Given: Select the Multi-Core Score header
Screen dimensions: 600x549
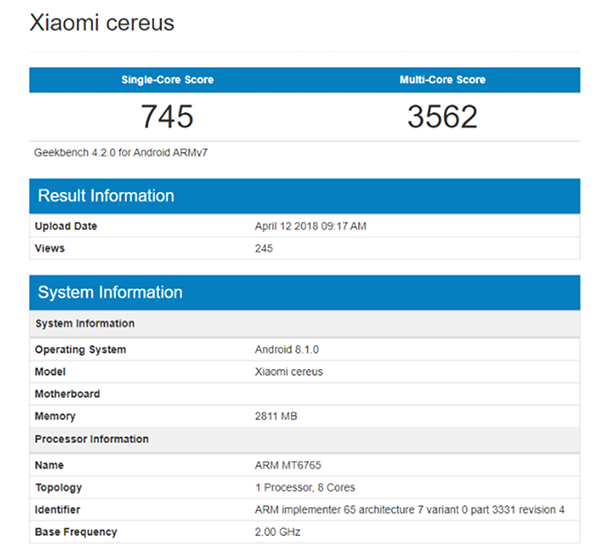Looking at the screenshot, I should (x=442, y=80).
